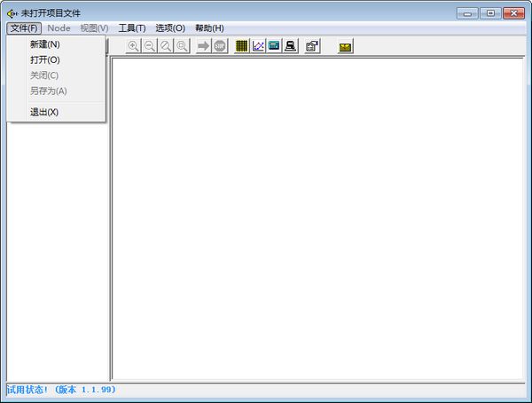Click the yellow envelope icon
The image size is (532, 403).
(345, 46)
